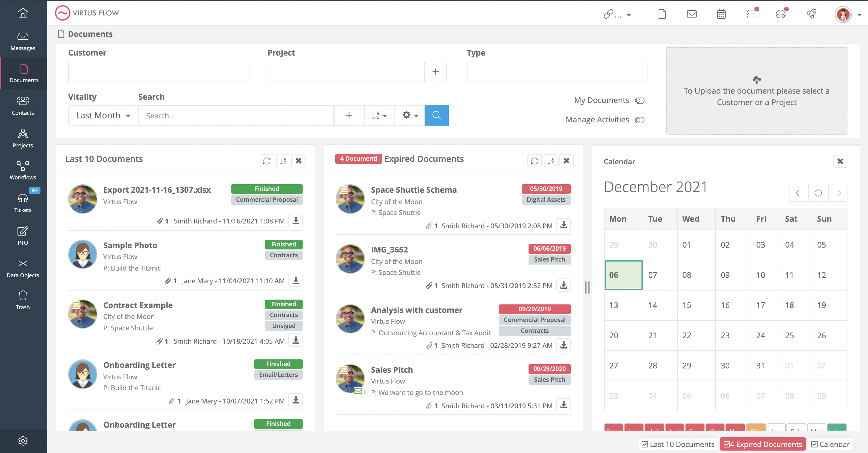Open the Contract Example document title
This screenshot has height=453, width=868.
pyautogui.click(x=137, y=305)
